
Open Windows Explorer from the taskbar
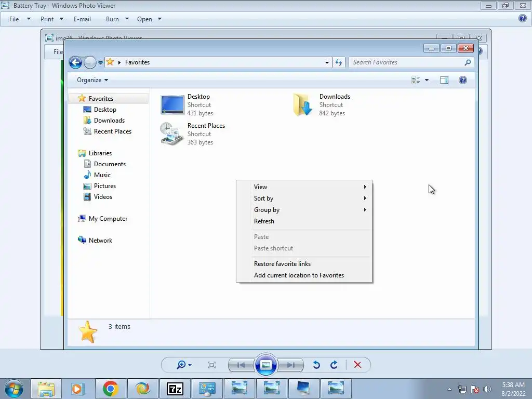click(x=46, y=389)
